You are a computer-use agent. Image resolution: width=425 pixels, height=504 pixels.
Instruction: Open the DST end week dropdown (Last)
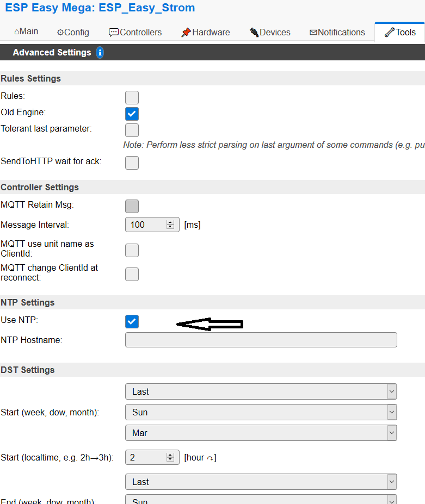tap(261, 482)
